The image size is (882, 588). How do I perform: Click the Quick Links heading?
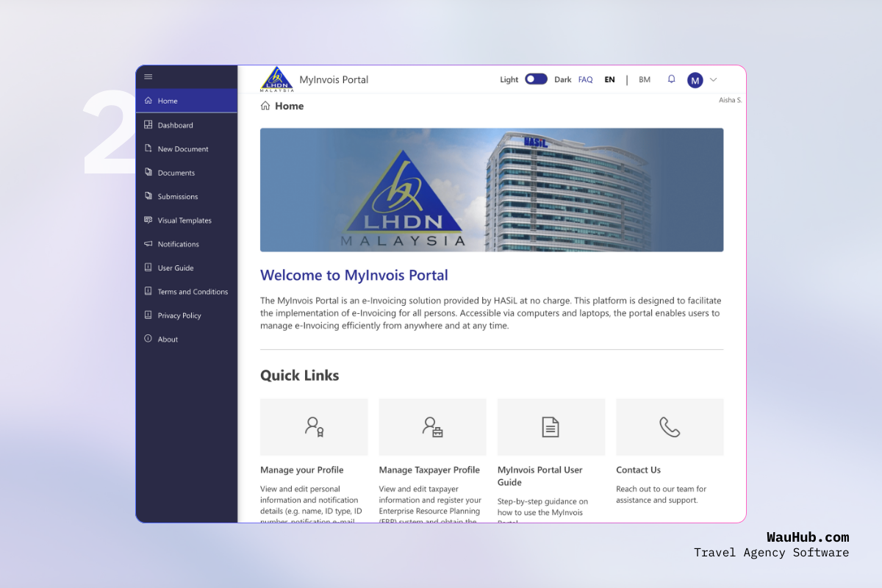(x=300, y=376)
